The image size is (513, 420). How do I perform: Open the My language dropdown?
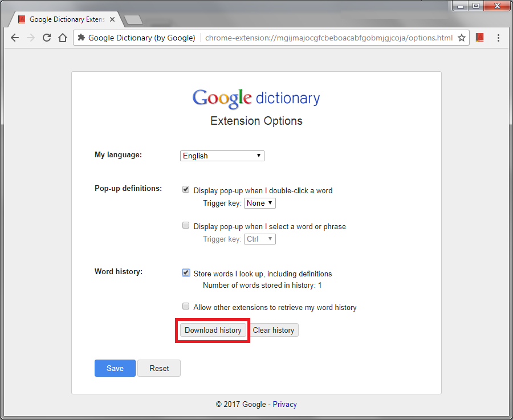click(x=222, y=156)
